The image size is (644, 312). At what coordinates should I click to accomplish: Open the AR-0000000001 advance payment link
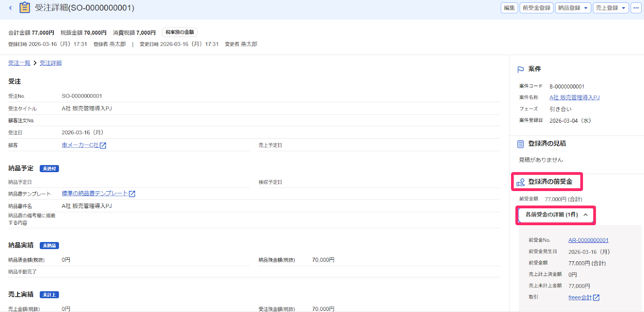point(588,240)
